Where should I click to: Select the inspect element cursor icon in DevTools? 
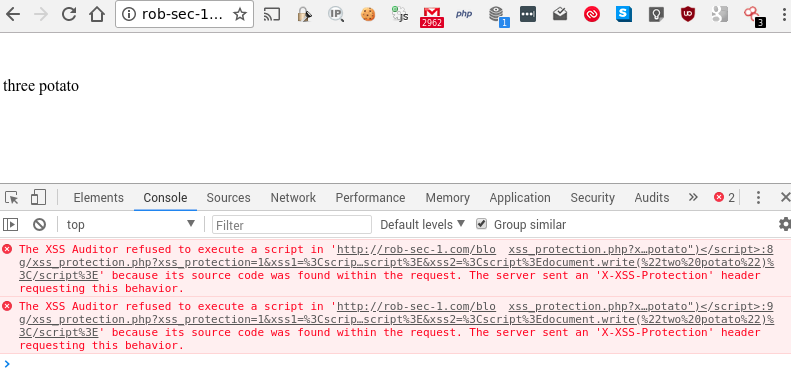[x=12, y=197]
